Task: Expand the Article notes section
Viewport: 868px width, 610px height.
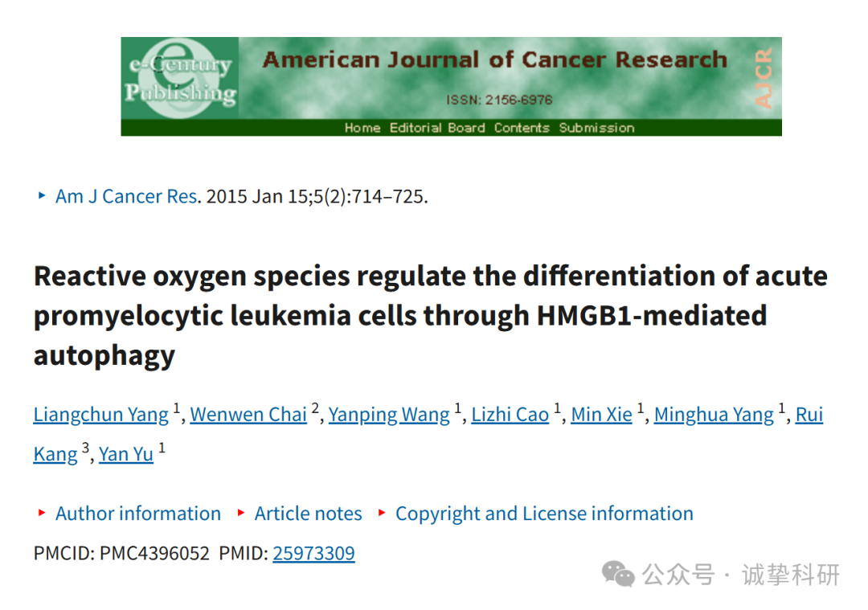Action: tap(308, 513)
